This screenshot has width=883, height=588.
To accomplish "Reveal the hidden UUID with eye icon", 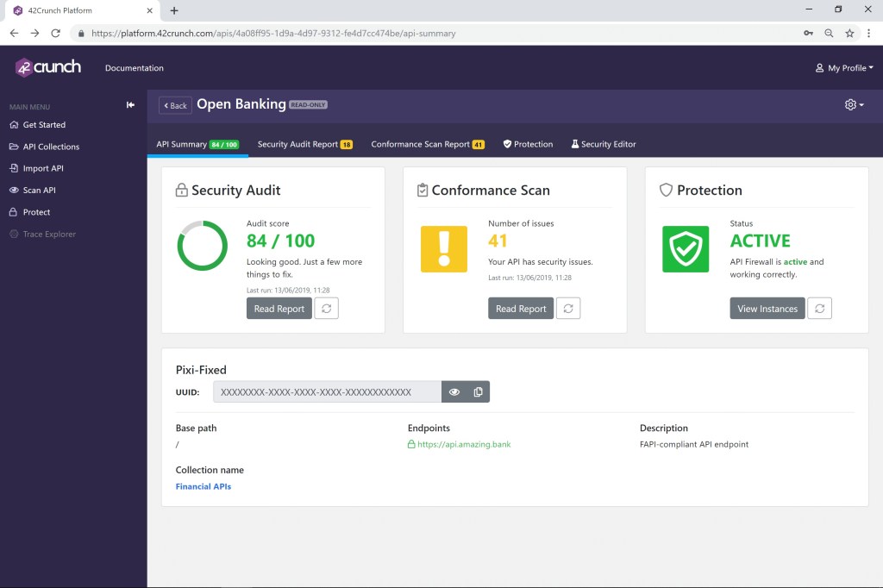I will point(454,392).
